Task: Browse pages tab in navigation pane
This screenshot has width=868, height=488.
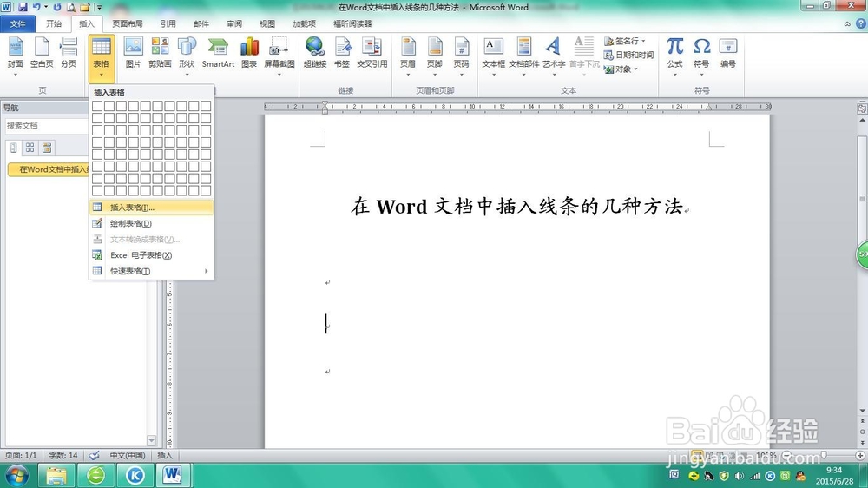Action: (30, 148)
